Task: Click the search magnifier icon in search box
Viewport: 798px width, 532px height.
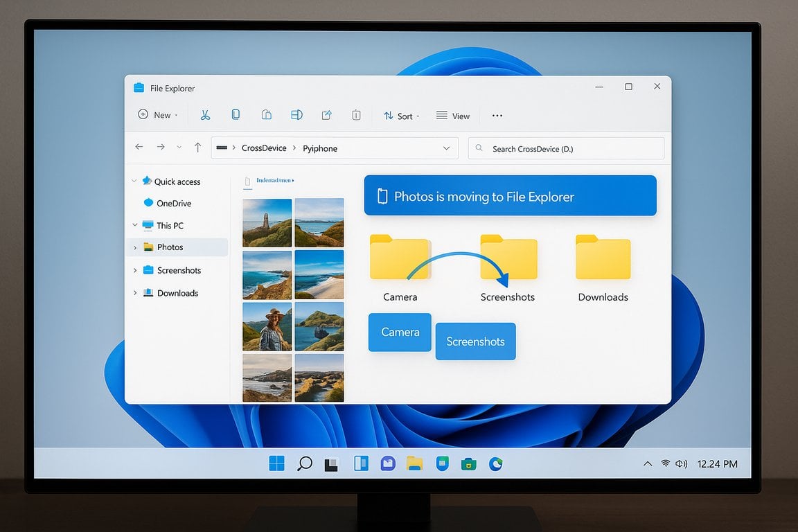Action: coord(479,148)
